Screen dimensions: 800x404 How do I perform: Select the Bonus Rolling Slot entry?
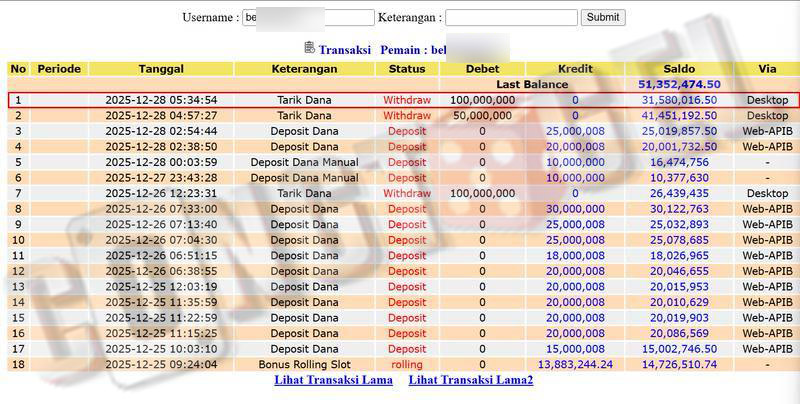(x=304, y=364)
